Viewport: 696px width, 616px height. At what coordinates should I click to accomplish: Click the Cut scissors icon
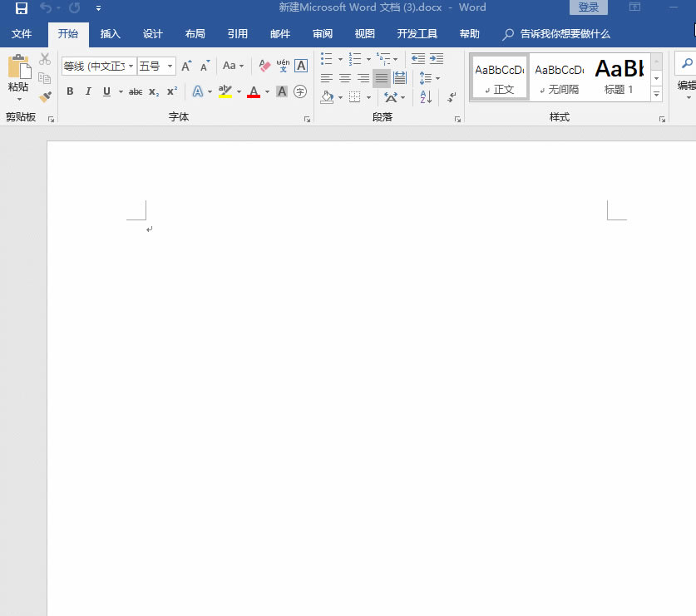[x=45, y=60]
